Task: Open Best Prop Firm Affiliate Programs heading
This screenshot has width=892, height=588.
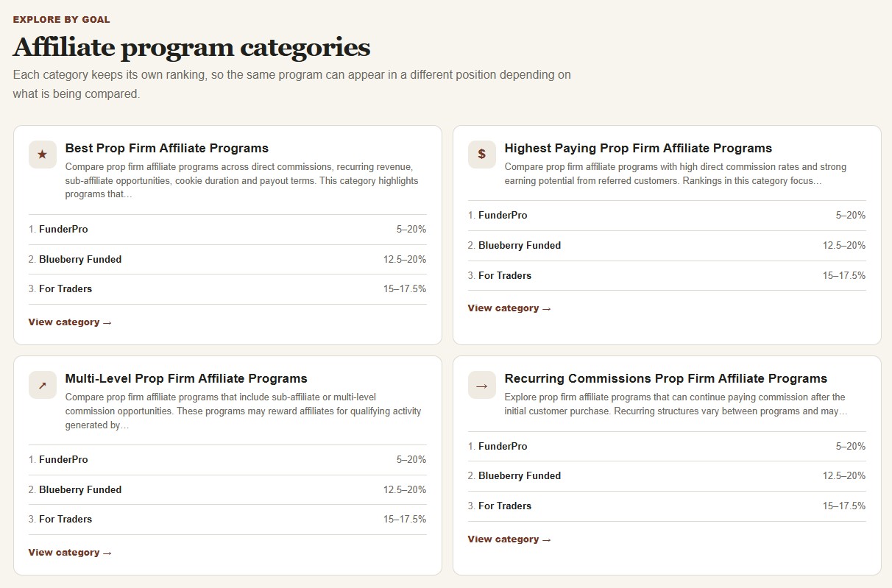Action: [x=167, y=148]
